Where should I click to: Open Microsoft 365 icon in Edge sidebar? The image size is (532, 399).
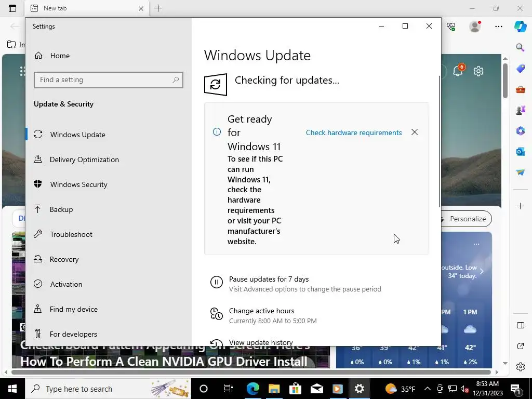(x=520, y=130)
